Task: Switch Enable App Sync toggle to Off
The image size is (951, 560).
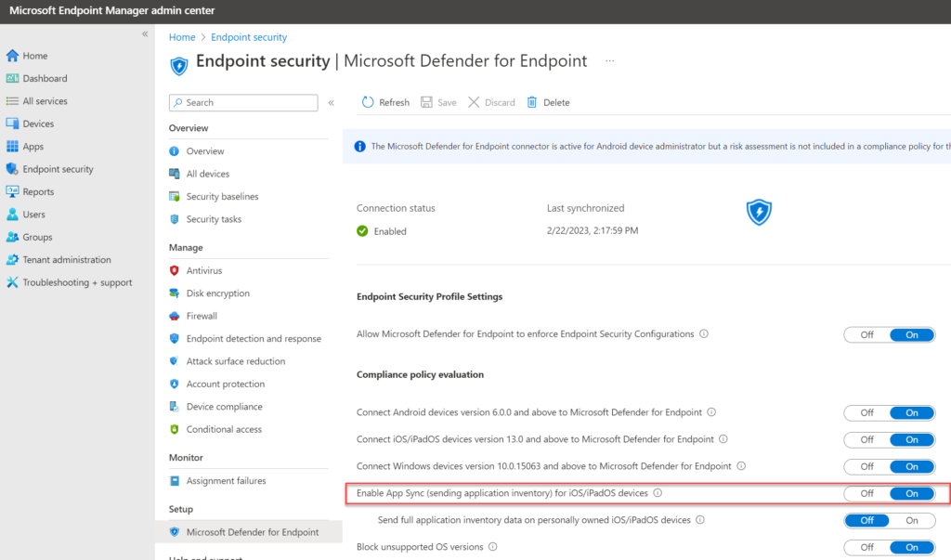Action: pyautogui.click(x=866, y=494)
